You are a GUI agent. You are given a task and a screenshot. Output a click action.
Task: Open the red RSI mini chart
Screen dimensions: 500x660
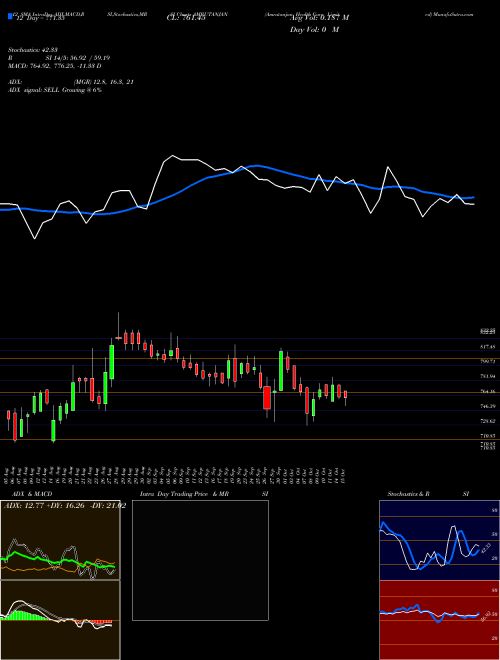tap(439, 620)
